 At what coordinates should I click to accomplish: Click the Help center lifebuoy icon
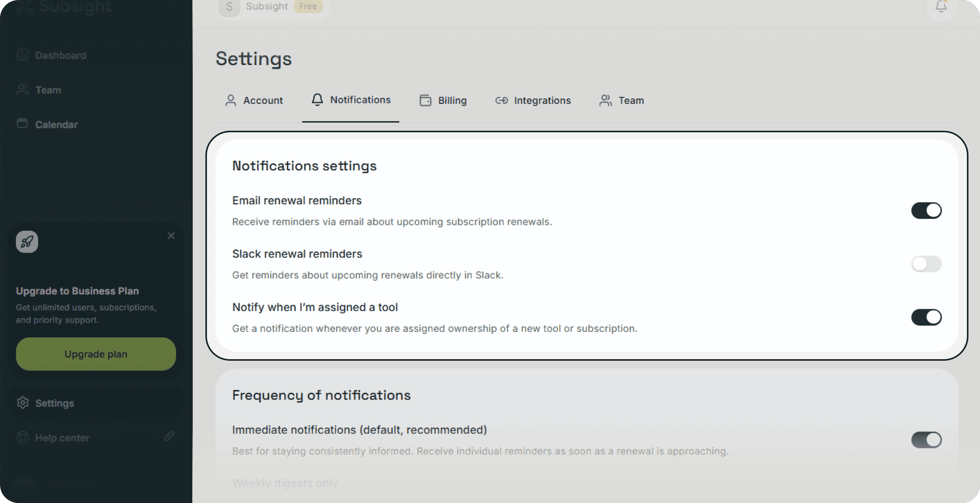[23, 437]
